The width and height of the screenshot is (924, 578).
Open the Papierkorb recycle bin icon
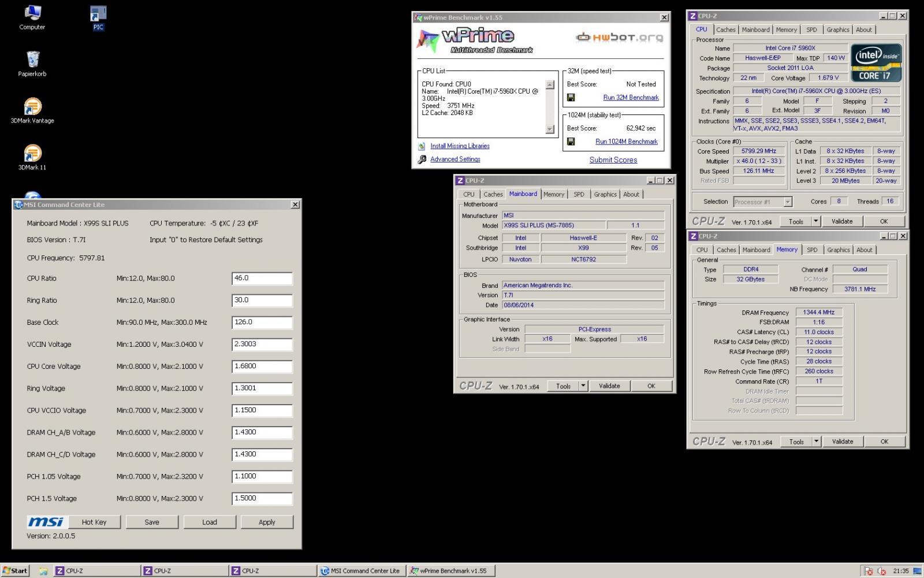(x=32, y=64)
